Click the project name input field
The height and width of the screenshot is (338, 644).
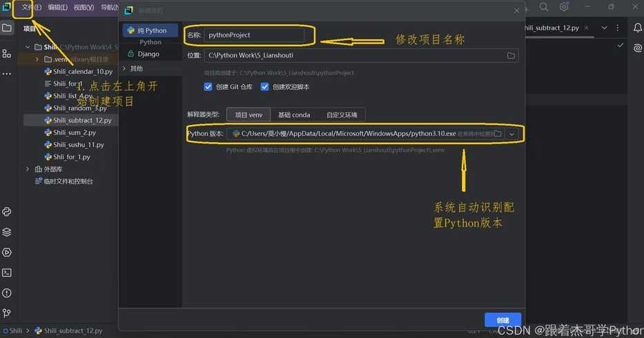255,35
